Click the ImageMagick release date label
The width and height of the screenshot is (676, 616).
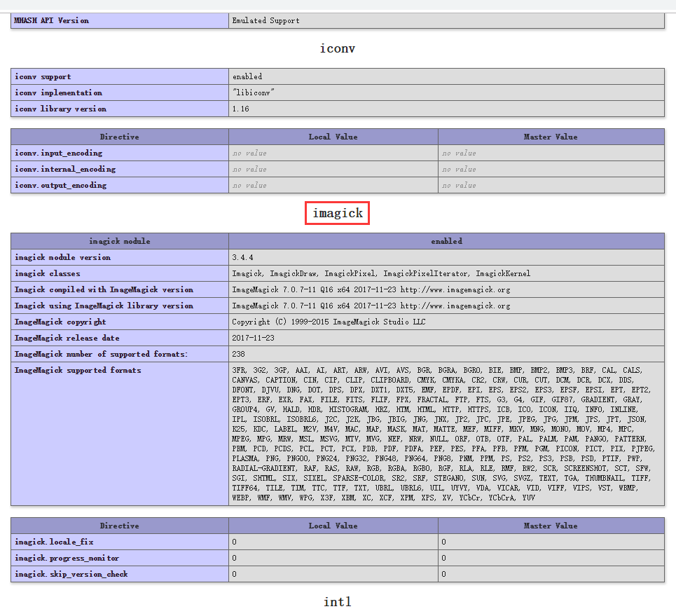click(x=67, y=338)
